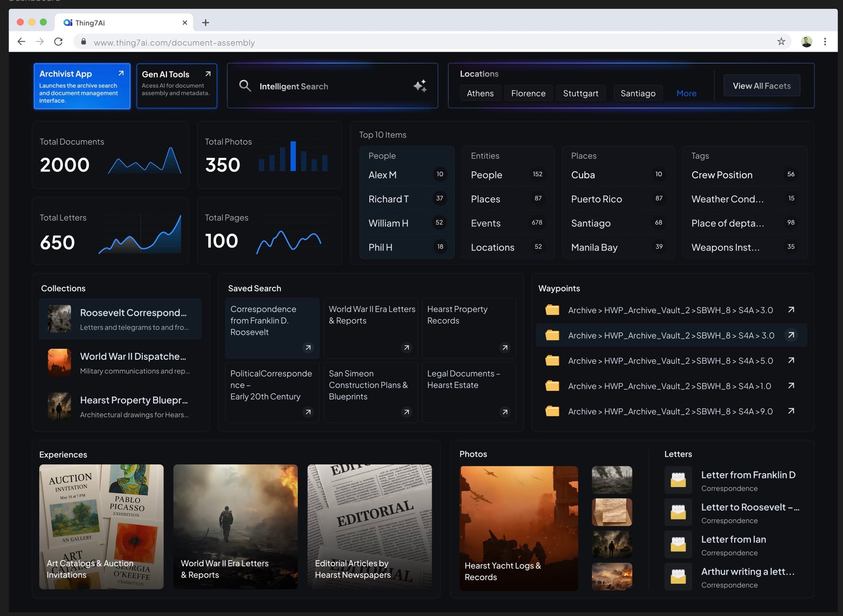The image size is (843, 616).
Task: Open arrow for waypoint ending S4A >1.0
Action: coord(791,386)
